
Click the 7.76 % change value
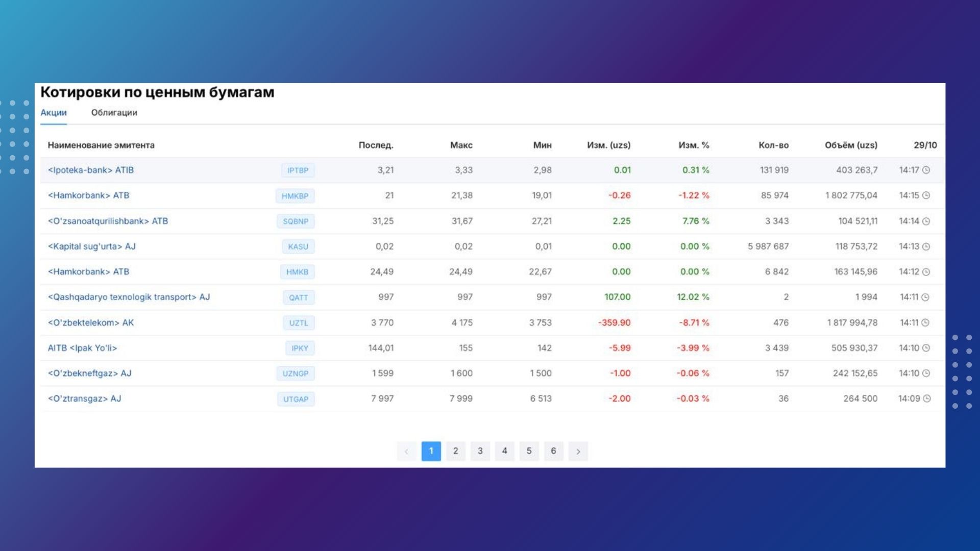696,221
